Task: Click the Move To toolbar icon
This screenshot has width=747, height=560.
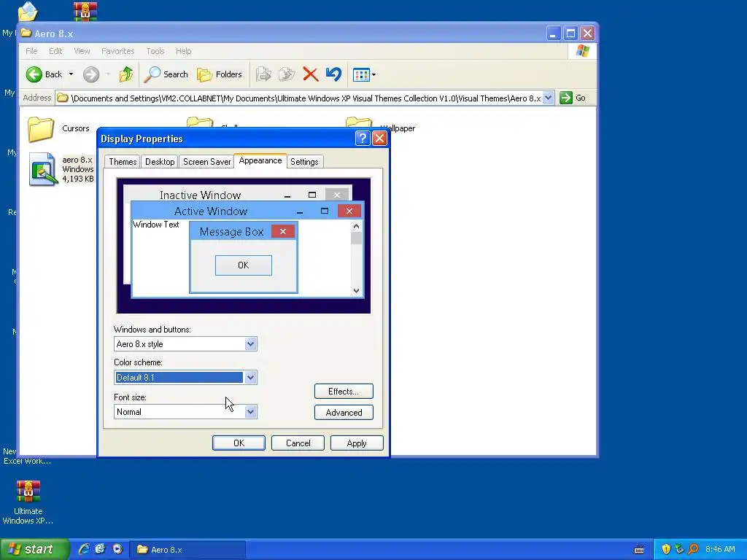Action: (263, 74)
